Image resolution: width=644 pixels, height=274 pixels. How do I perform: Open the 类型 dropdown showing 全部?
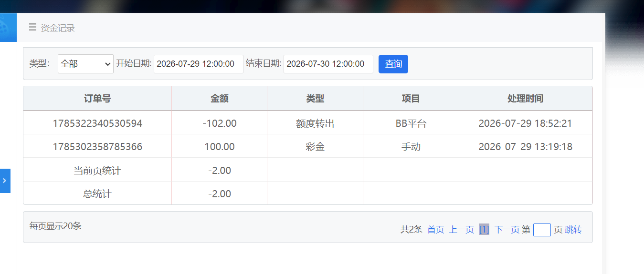85,64
